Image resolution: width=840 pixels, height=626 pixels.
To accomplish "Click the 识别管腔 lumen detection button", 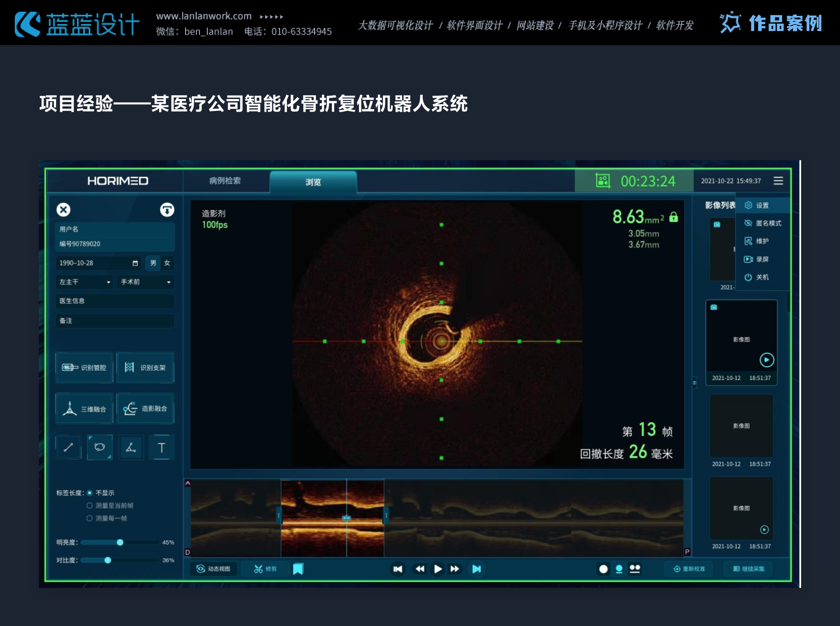I will (x=84, y=367).
